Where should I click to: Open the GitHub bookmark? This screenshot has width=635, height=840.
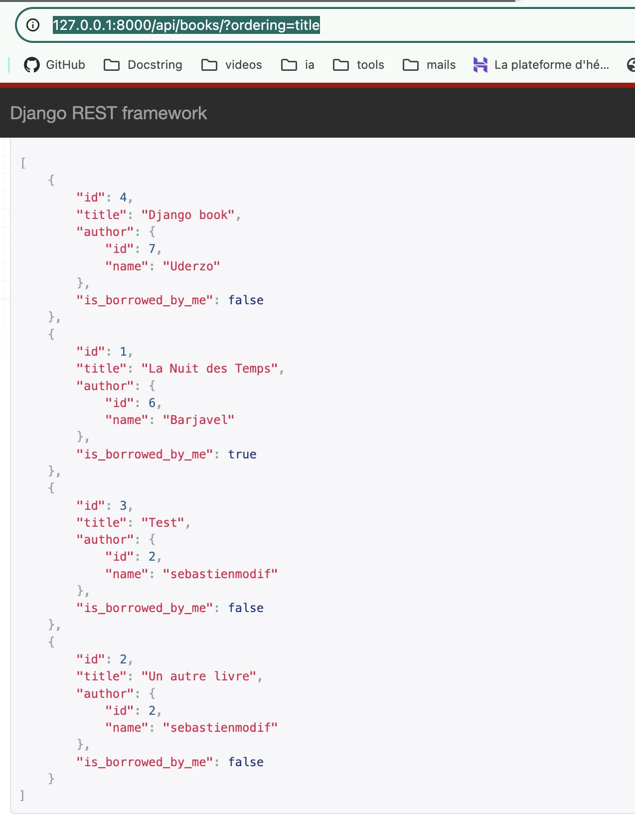pos(55,65)
